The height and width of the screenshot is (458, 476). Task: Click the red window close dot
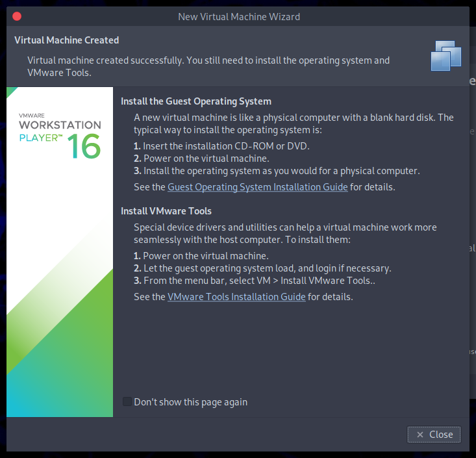click(17, 16)
